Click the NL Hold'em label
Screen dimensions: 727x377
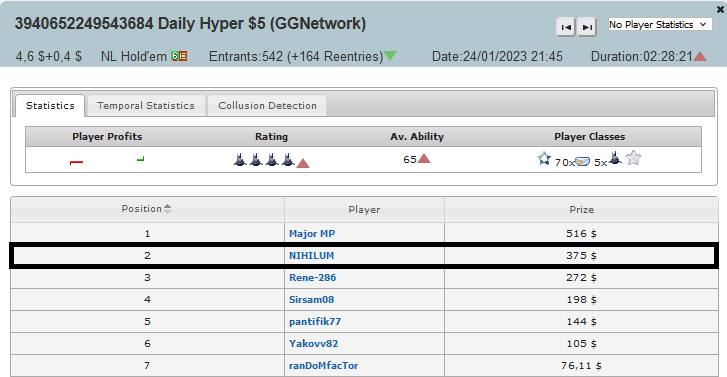(x=134, y=57)
